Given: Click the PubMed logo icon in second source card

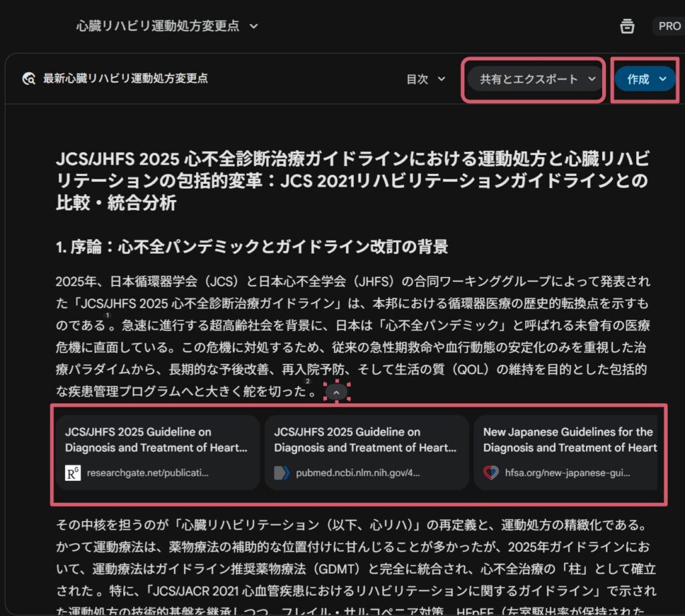Looking at the screenshot, I should tap(282, 473).
